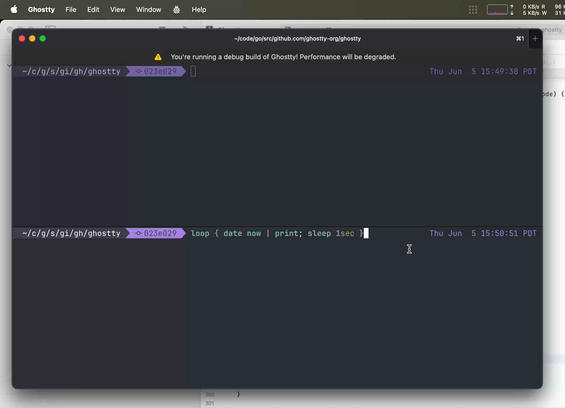The width and height of the screenshot is (565, 408).
Task: Click the lower pane's 023e029 commit segment
Action: (x=156, y=233)
